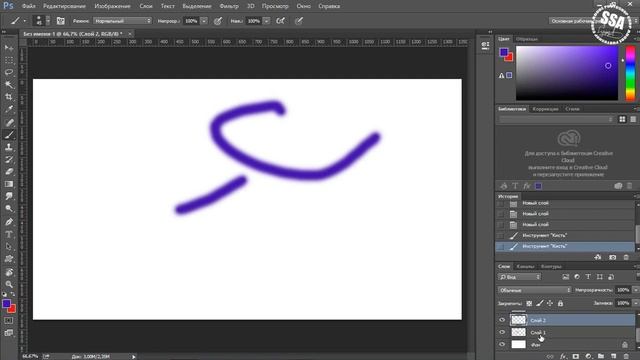Viewport: 640px width, 360px height.
Task: Select the Magic Wand tool
Action: tap(9, 84)
